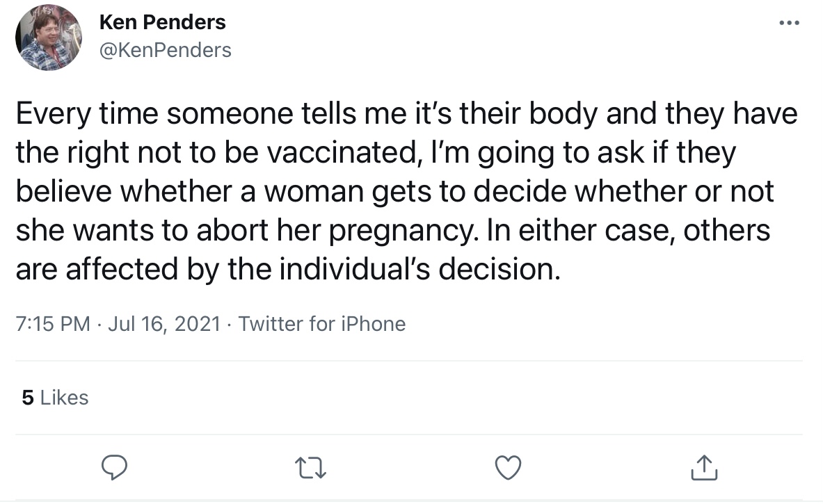Tap the reply speech bubble icon
Viewport: 823px width, 504px height.
(x=114, y=467)
